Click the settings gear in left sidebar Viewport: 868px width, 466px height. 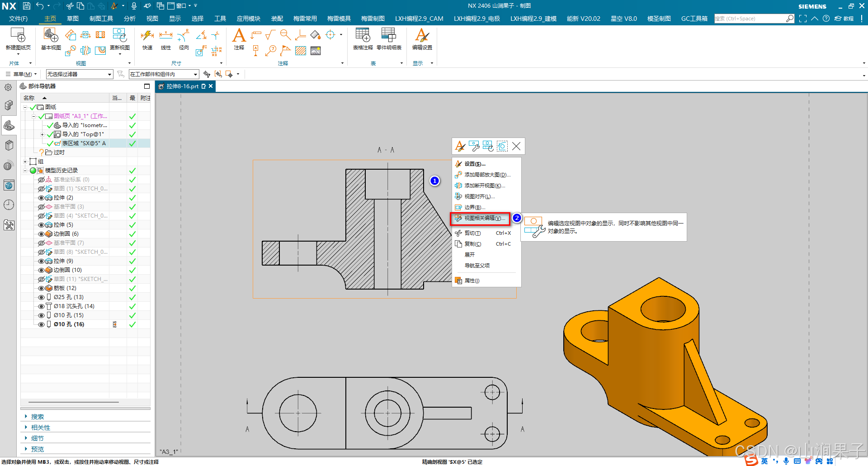pos(8,87)
